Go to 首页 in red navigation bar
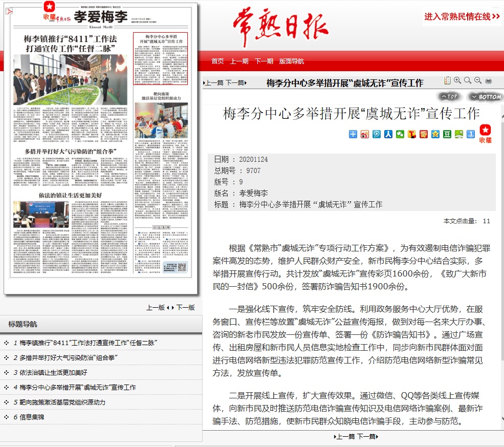504x447 pixels. [x=217, y=61]
